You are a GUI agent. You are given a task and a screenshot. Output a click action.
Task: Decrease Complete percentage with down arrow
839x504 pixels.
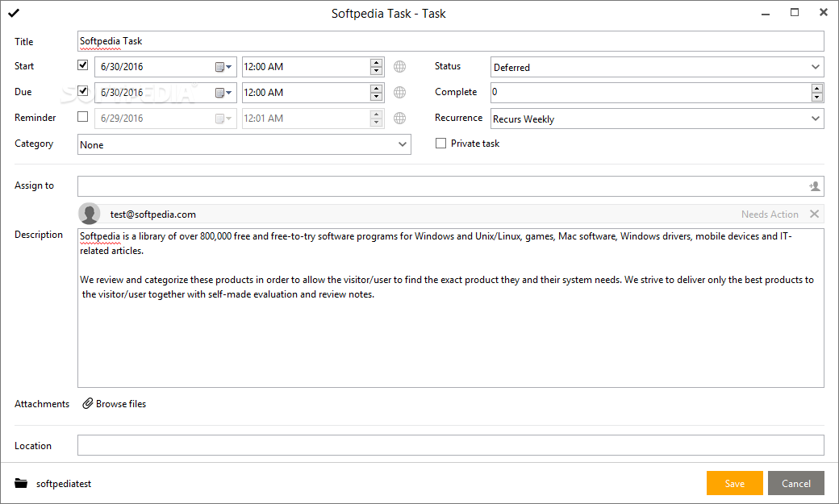(816, 97)
